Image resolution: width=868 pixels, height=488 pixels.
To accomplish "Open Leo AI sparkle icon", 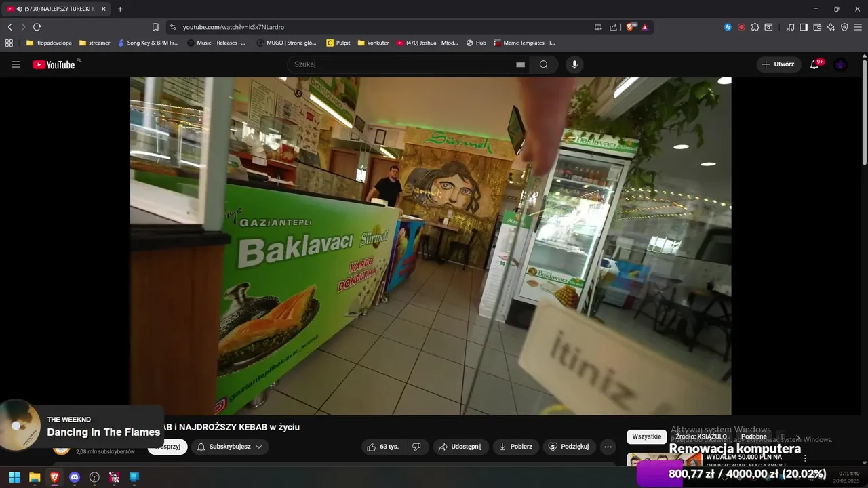I will tap(831, 27).
